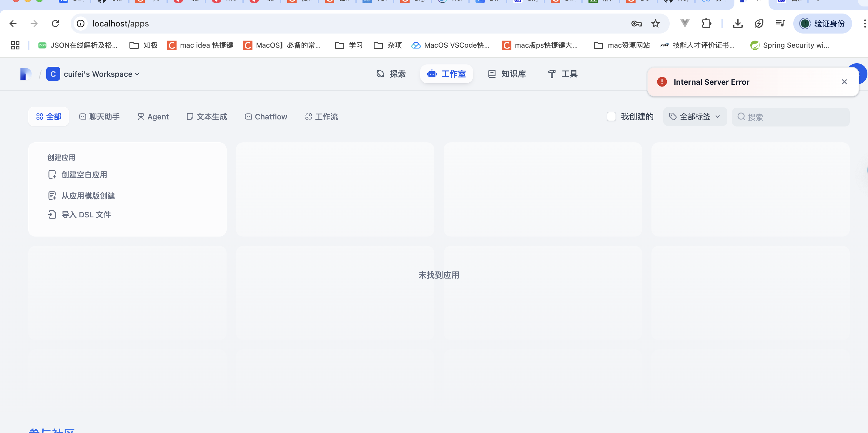Open the browser downloads icon
Image resolution: width=868 pixels, height=433 pixels.
click(738, 24)
